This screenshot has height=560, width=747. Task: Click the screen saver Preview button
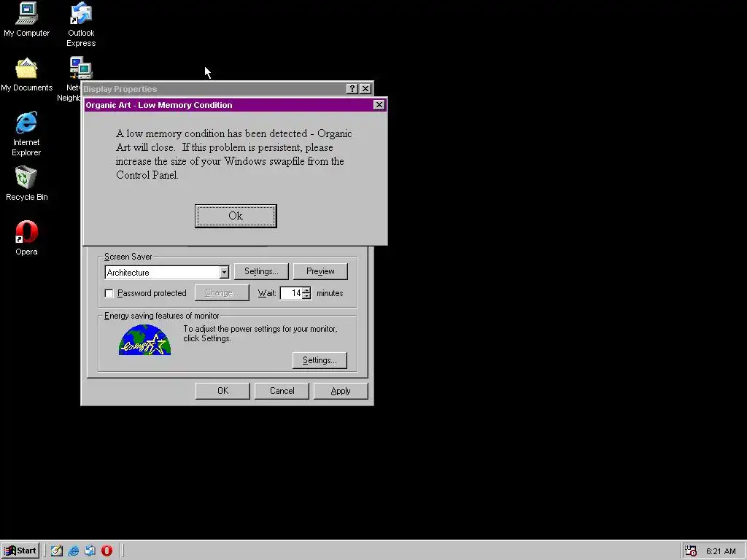pos(320,271)
